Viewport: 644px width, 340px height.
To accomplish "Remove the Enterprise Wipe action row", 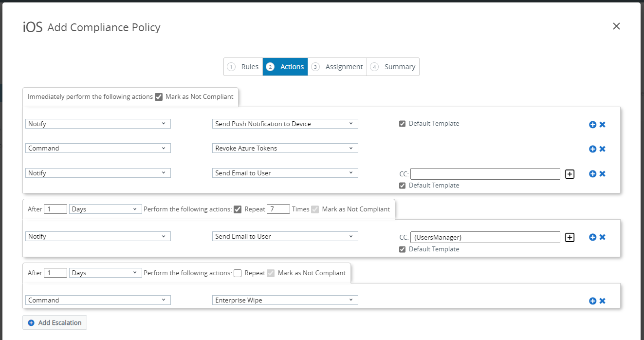I will [602, 301].
